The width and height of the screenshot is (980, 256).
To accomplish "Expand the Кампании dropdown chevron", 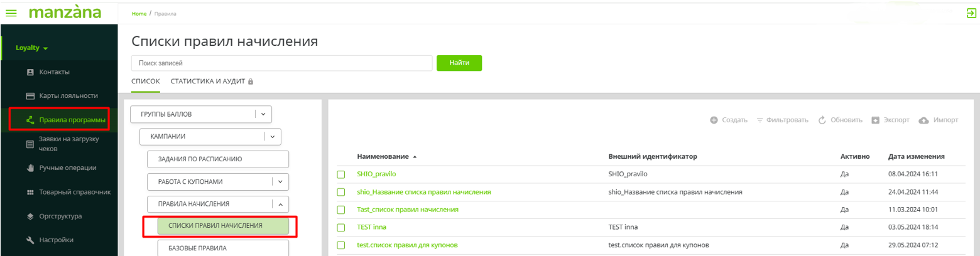I will [x=272, y=136].
